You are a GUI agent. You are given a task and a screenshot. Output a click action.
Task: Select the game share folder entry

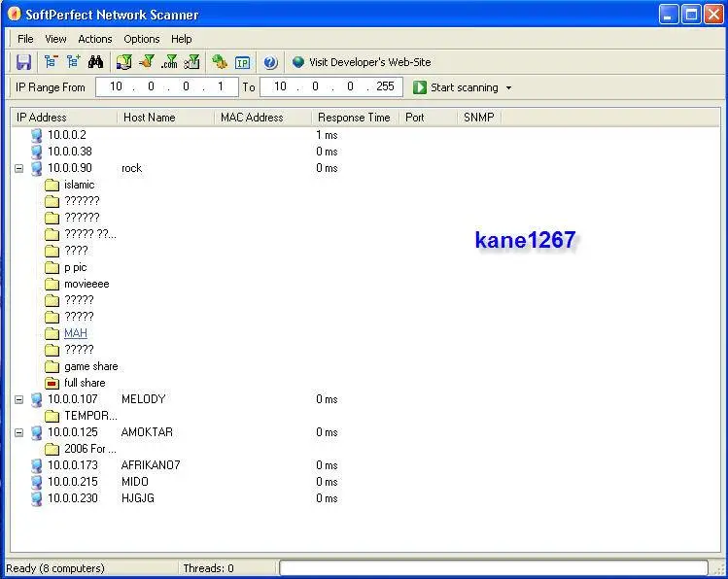pos(91,366)
